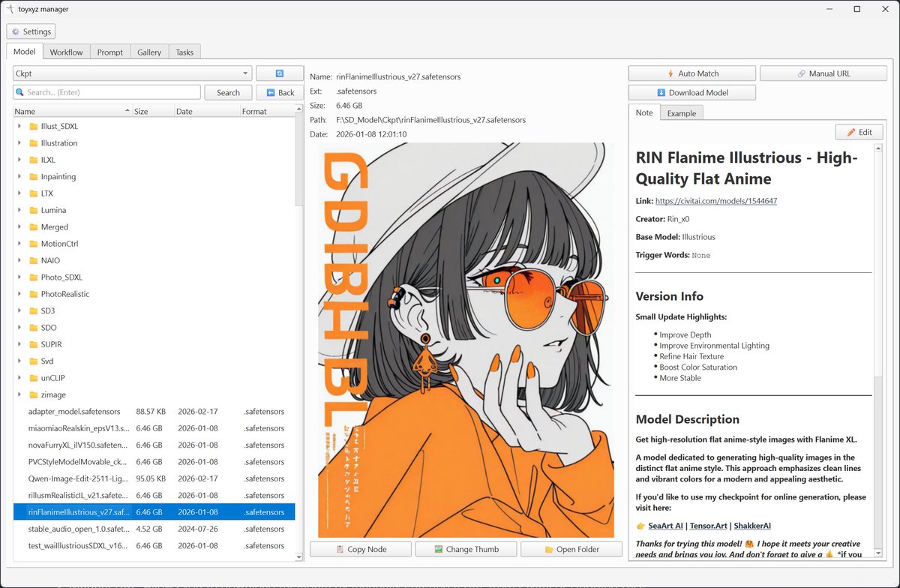Select the rinFlanimeIllustrious_v27 file row
Viewport: 900px width, 588px height.
pos(154,512)
